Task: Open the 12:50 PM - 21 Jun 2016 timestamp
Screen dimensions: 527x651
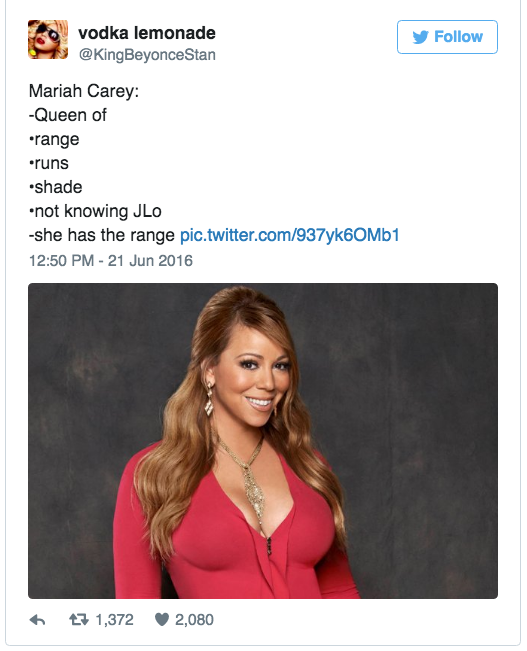Action: pos(110,261)
